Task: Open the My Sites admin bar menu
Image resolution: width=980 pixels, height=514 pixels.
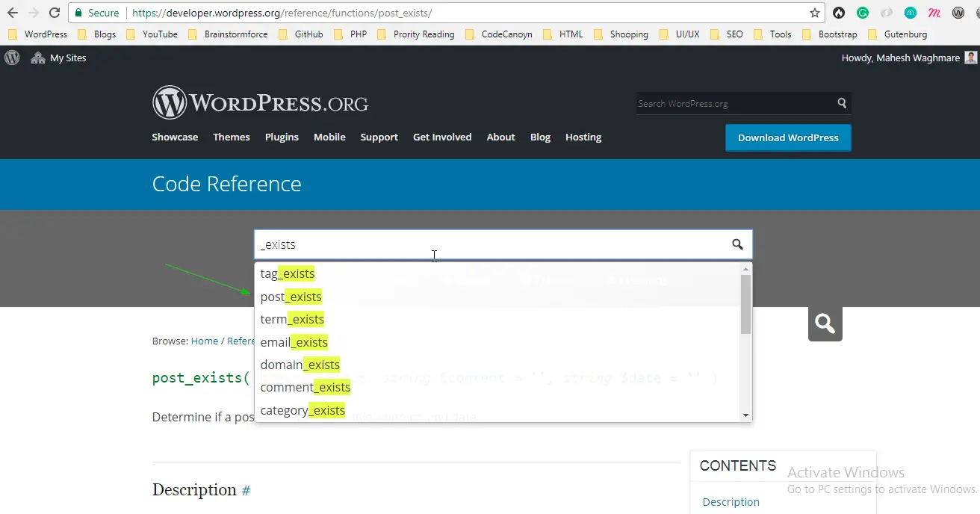Action: 58,58
